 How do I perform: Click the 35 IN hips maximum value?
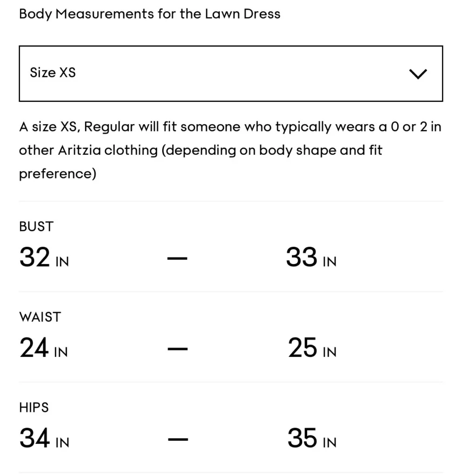click(x=312, y=438)
